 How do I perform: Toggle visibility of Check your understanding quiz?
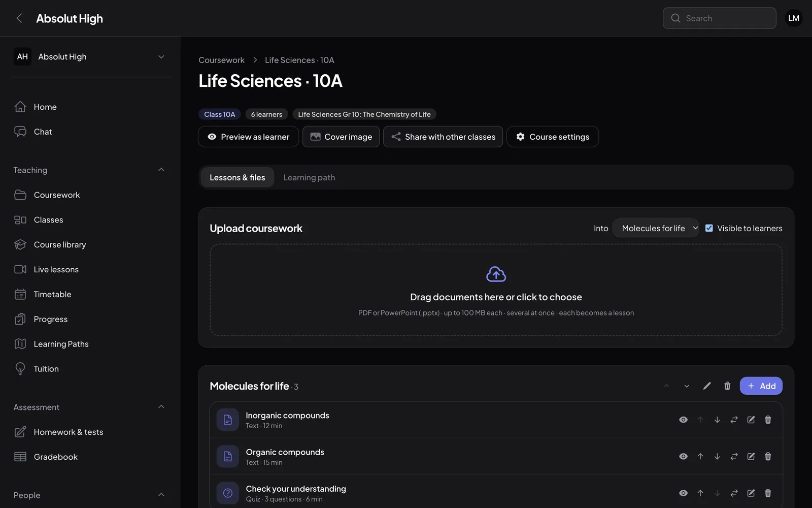pos(684,493)
